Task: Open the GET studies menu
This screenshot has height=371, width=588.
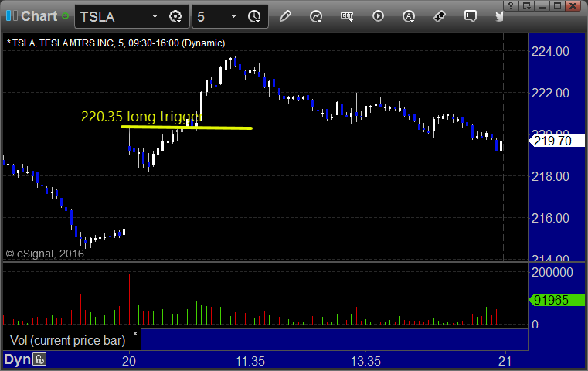Action: [x=347, y=16]
